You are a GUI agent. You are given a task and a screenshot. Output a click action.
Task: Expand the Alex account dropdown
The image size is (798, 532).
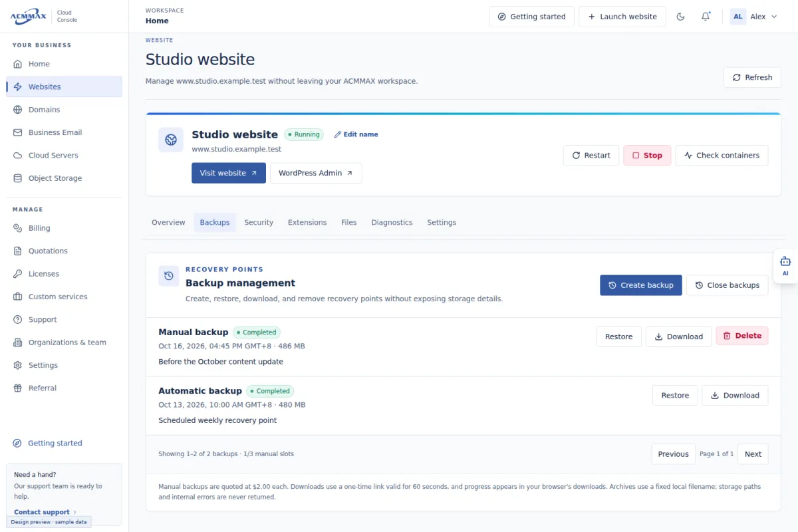[754, 17]
